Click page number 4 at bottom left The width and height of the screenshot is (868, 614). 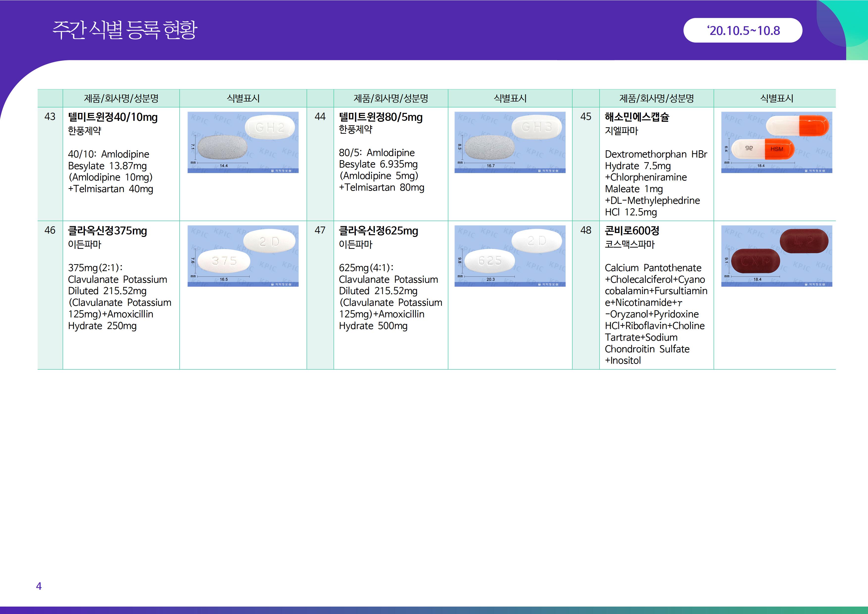pos(39,586)
